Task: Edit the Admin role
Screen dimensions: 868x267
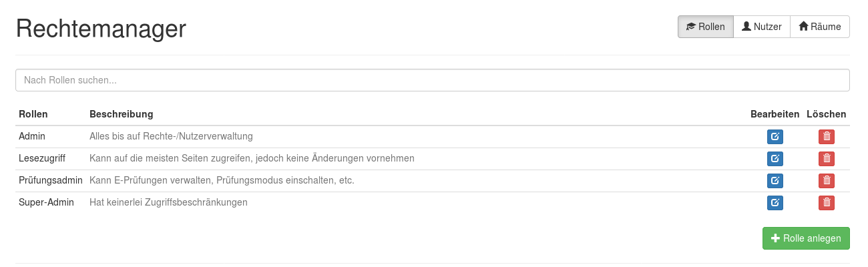Action: (775, 137)
